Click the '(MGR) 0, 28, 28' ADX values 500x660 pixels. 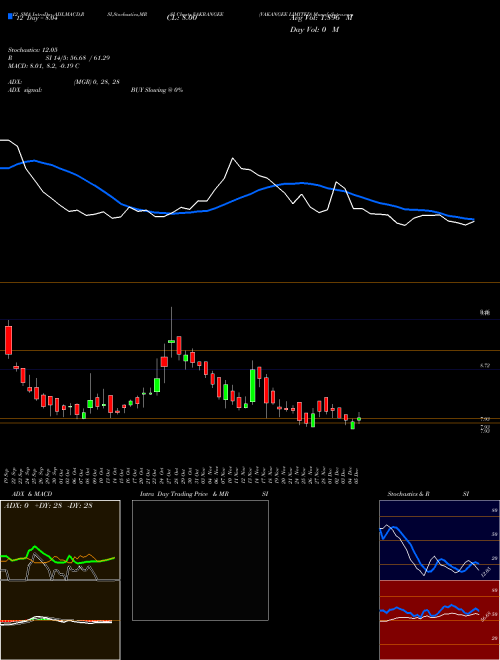coord(97,82)
